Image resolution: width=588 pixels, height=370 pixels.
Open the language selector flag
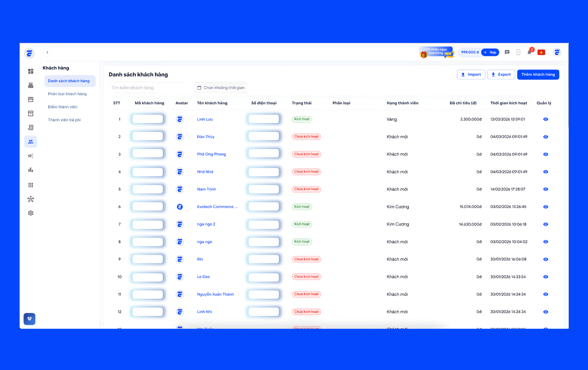pos(541,52)
